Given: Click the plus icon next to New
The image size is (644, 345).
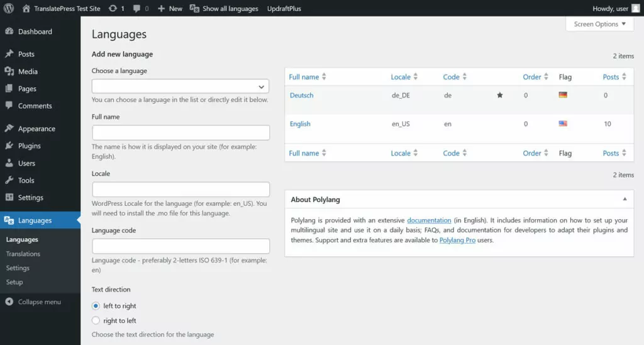Looking at the screenshot, I should pyautogui.click(x=162, y=8).
